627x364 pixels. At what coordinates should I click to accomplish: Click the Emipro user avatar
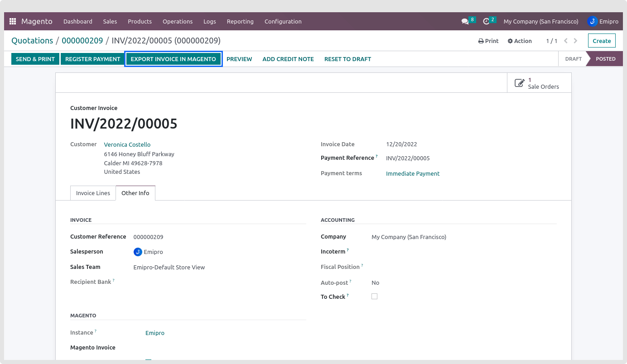tap(592, 21)
